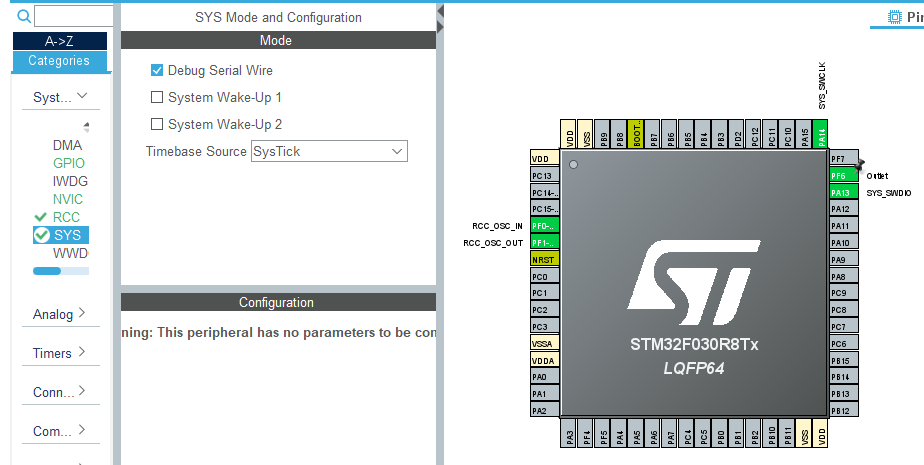Click the VDDA pin
The height and width of the screenshot is (465, 924).
tap(544, 360)
